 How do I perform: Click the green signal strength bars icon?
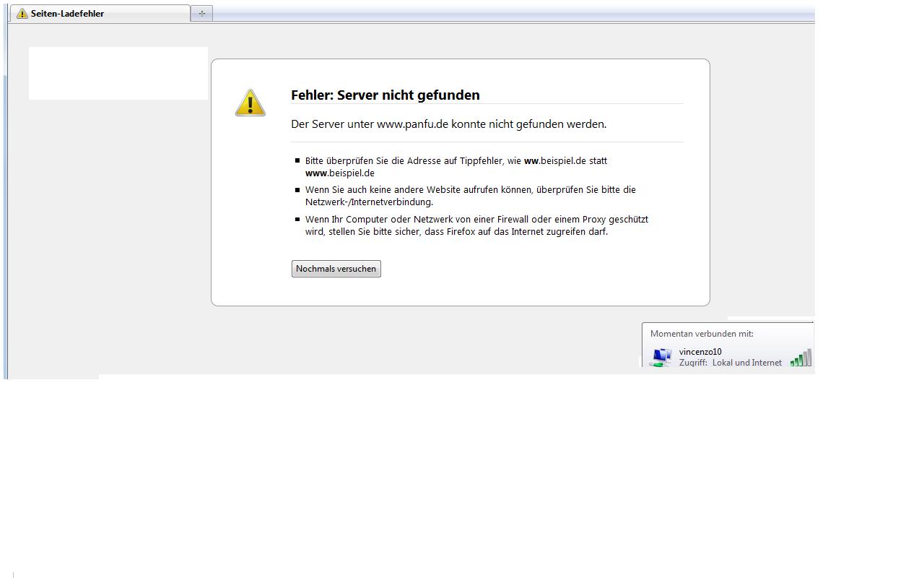click(x=801, y=358)
